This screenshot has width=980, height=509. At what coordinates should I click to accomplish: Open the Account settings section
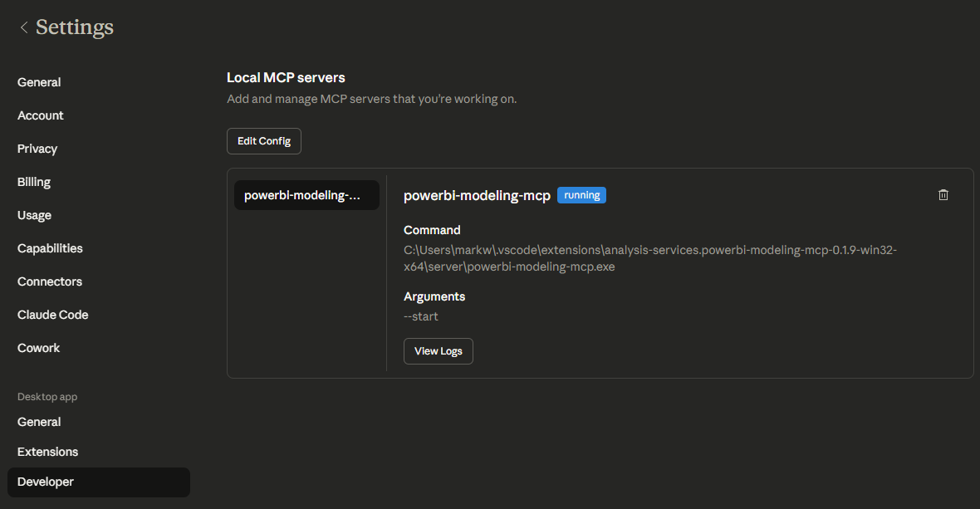click(x=40, y=115)
